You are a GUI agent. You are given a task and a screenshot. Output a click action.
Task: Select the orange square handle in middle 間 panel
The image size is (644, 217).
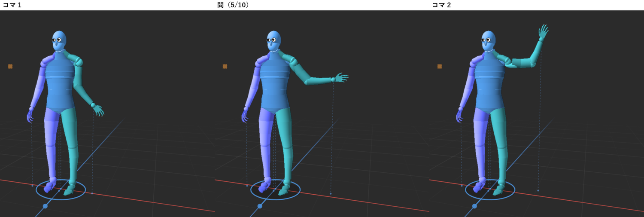pyautogui.click(x=225, y=67)
